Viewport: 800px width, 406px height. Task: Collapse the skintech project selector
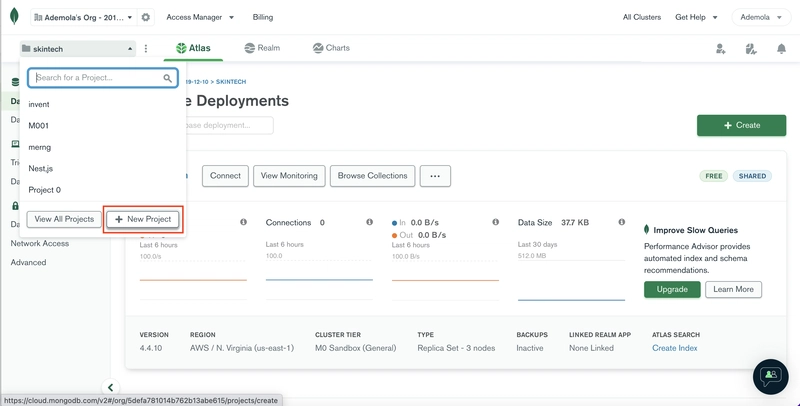click(78, 49)
